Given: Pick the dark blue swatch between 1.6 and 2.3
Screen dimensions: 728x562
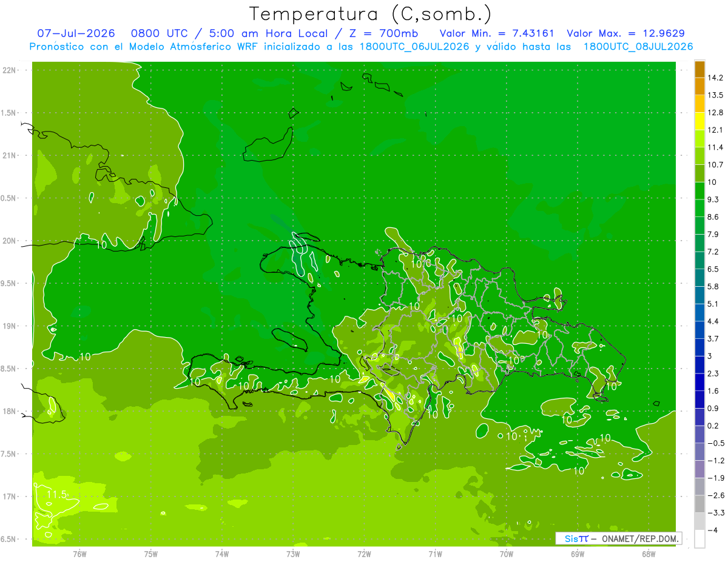Looking at the screenshot, I should tap(699, 383).
